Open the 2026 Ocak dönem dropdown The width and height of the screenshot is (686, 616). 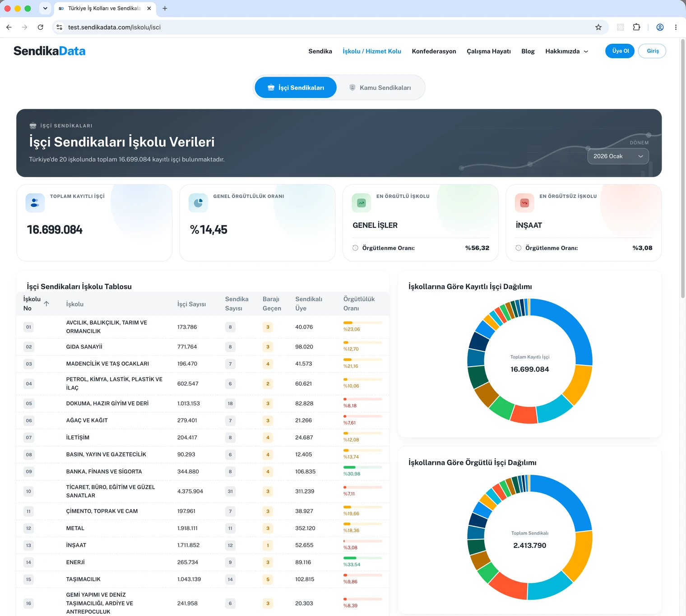point(618,156)
